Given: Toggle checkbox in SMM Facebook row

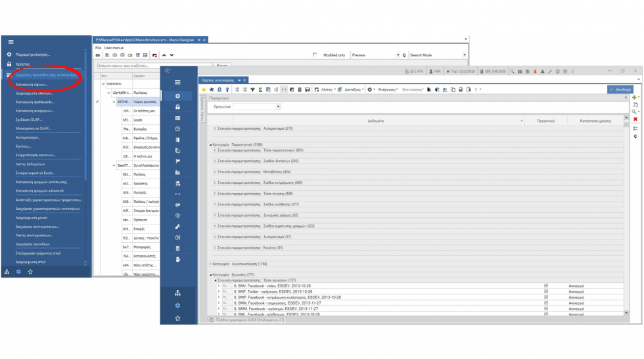Looking at the screenshot, I should click(x=546, y=308).
